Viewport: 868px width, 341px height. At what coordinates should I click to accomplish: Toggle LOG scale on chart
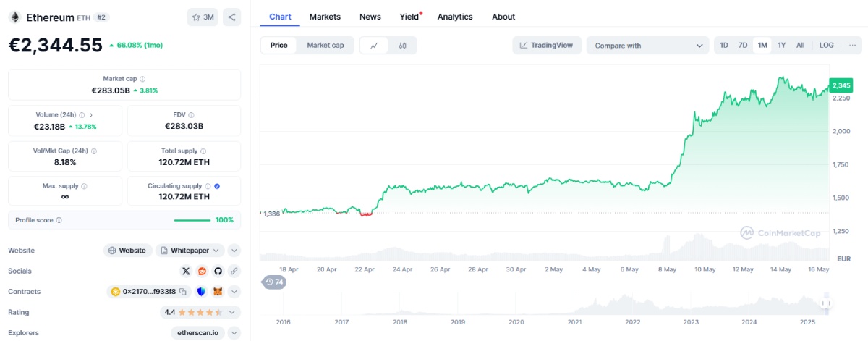[826, 46]
